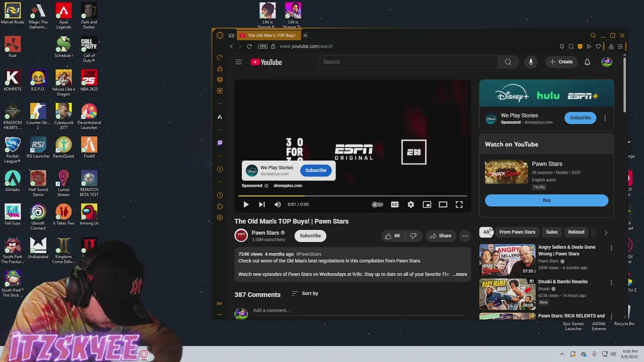Open a new browser tab
This screenshot has width=644, height=362.
pos(305,35)
